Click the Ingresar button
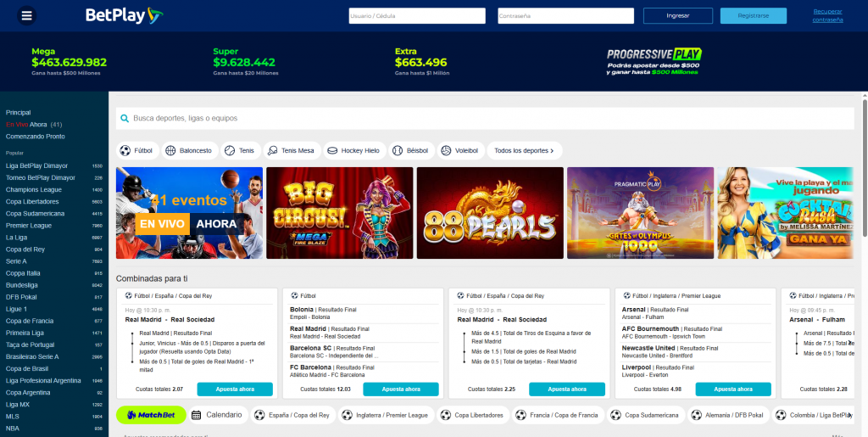Image resolution: width=868 pixels, height=437 pixels. click(x=677, y=16)
